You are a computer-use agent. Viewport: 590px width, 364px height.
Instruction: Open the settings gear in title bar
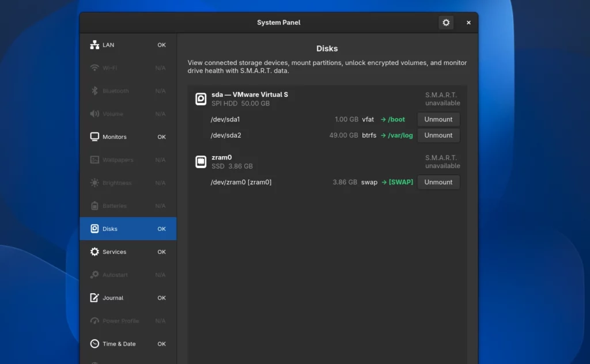(446, 22)
